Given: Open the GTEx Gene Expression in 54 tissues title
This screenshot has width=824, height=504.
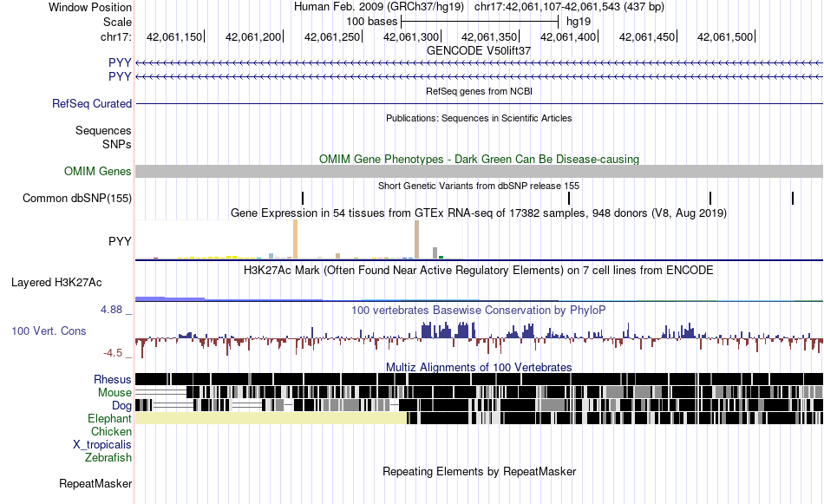Looking at the screenshot, I should pos(479,213).
